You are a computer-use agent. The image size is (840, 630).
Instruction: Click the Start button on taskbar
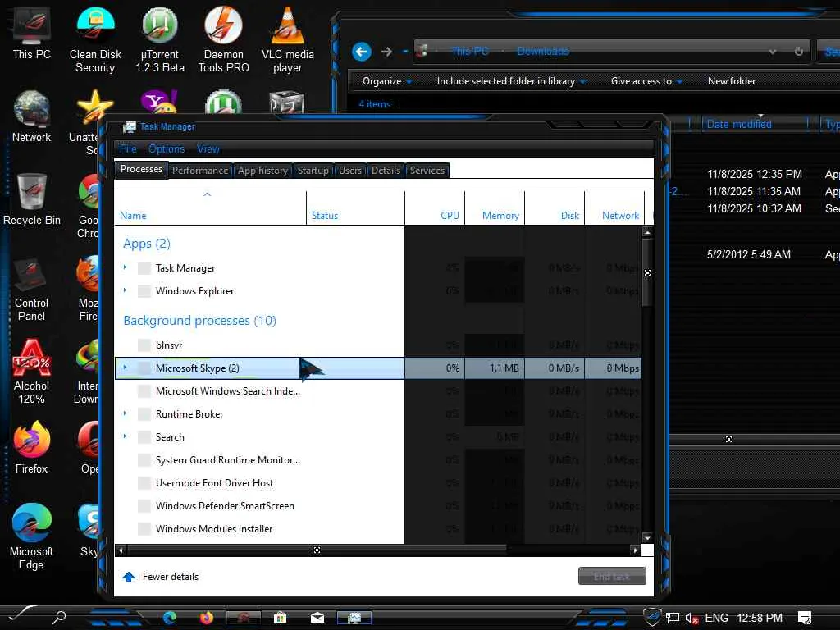click(21, 615)
